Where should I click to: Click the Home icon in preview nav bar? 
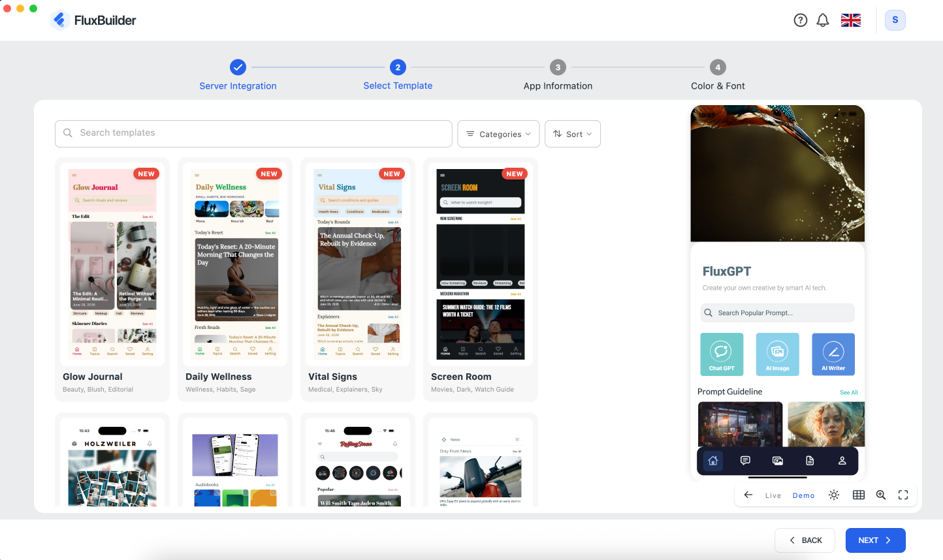coord(713,461)
